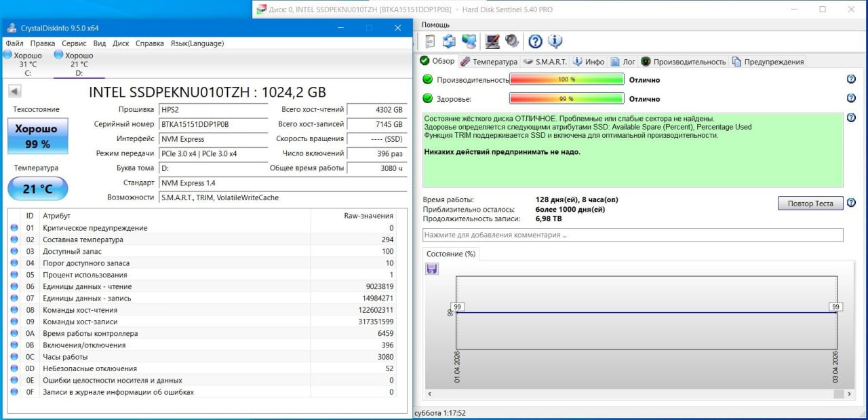Select Небезопасные отключения row
868x420 pixels.
(x=202, y=368)
